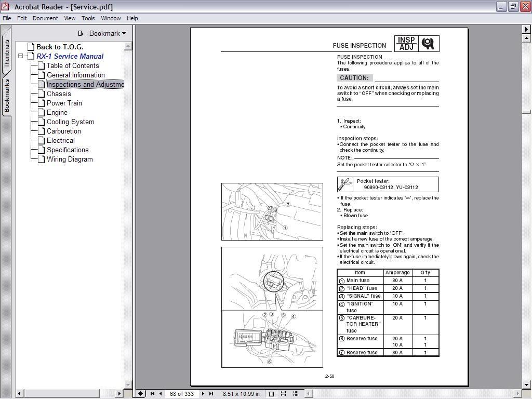Go to the Engine bookmark
This screenshot has width=532, height=399.
[57, 113]
